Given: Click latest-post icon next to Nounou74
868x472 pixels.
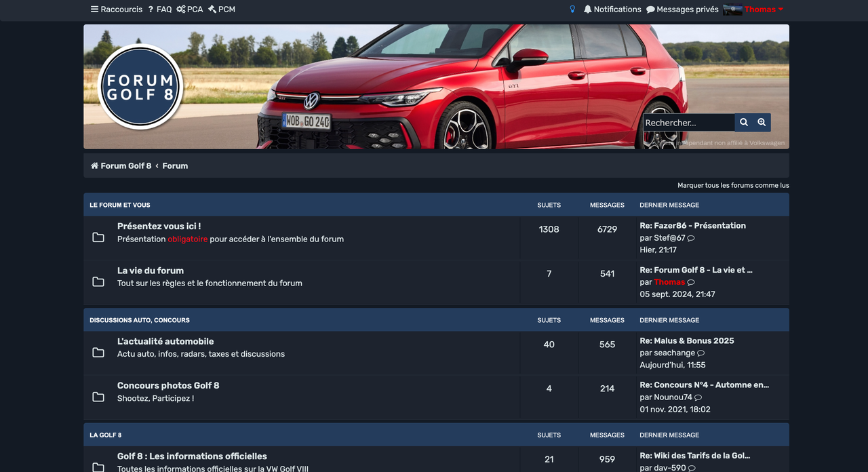Looking at the screenshot, I should (x=698, y=397).
